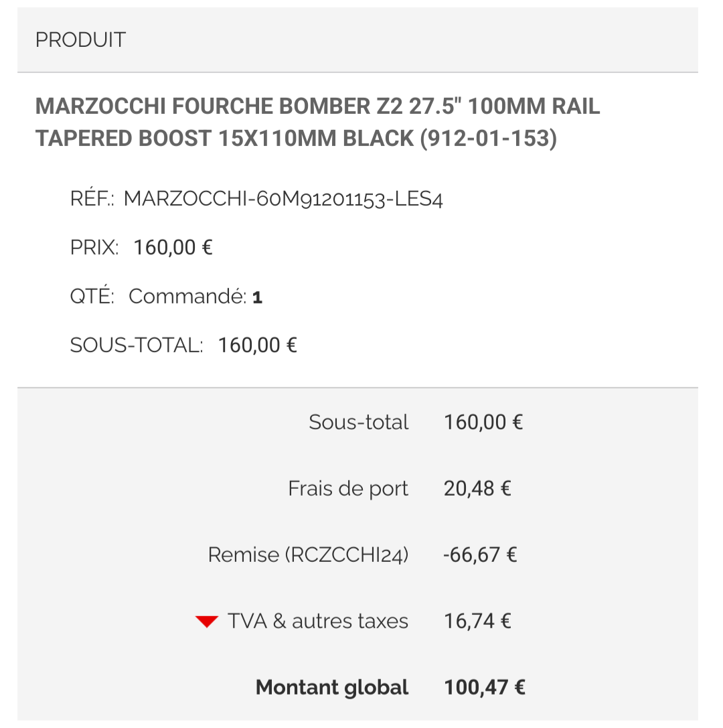Click the PRIX label
This screenshot has height=728, width=723.
[94, 248]
